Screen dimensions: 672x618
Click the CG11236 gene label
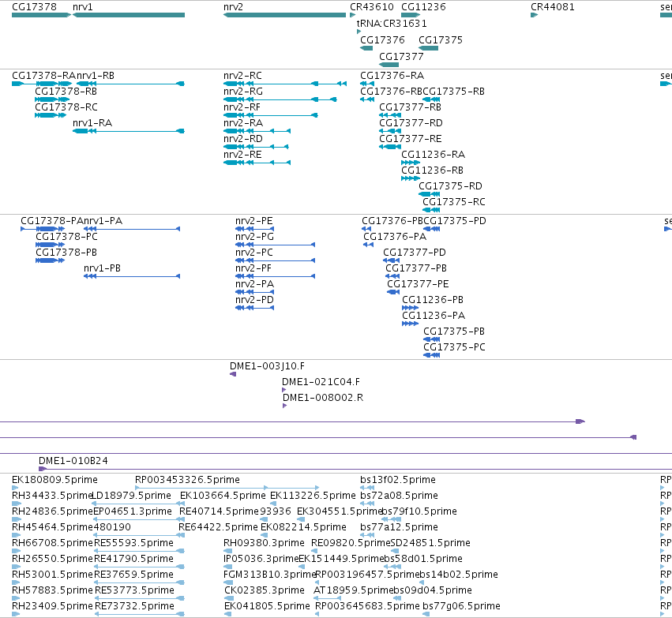tap(423, 7)
